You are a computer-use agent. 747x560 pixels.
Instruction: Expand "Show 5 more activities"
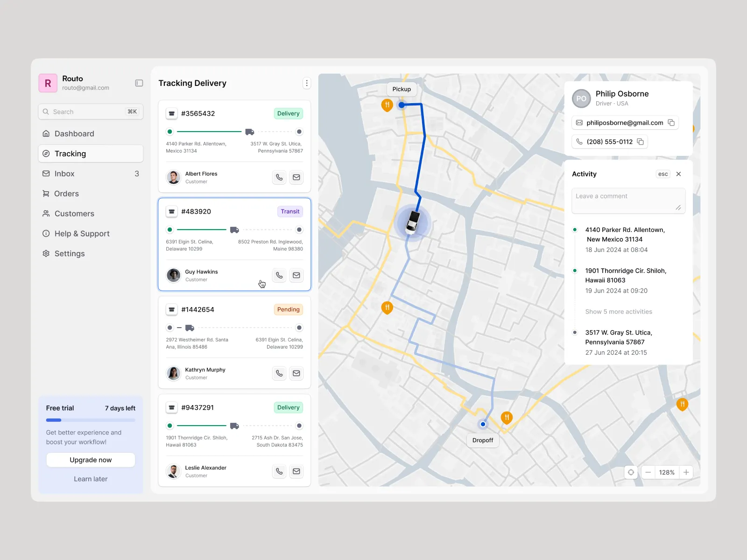618,311
